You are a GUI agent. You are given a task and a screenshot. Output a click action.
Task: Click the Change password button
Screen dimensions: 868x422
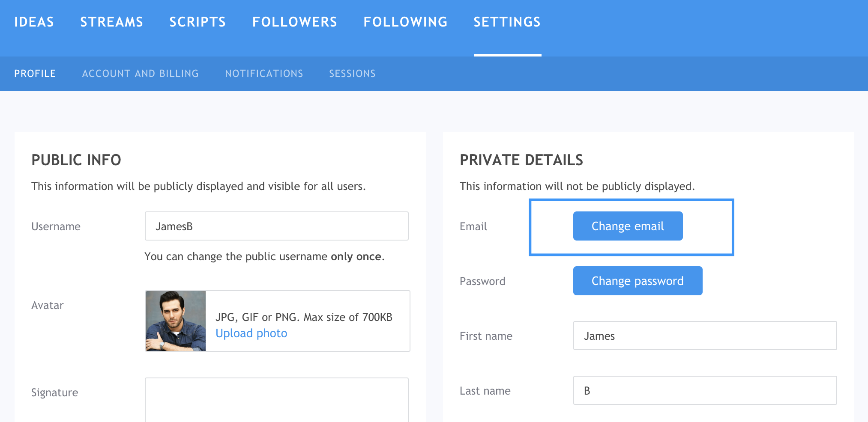[637, 281]
